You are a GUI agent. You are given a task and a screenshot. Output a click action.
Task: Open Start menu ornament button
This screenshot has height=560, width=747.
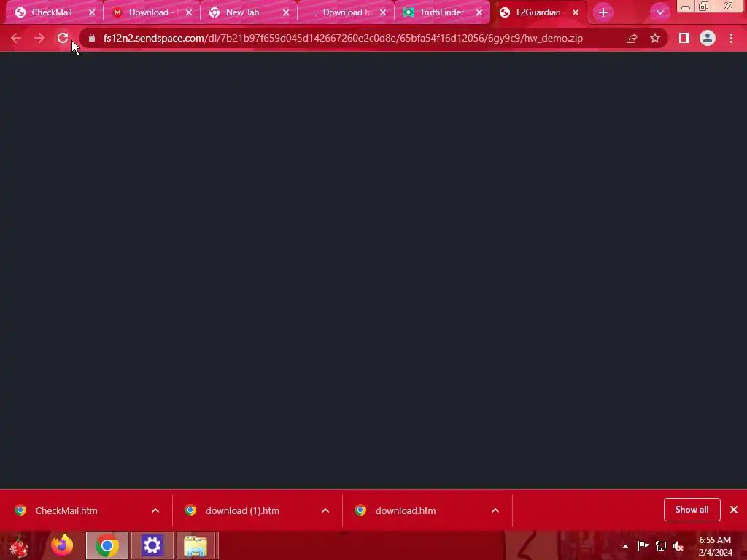20,545
